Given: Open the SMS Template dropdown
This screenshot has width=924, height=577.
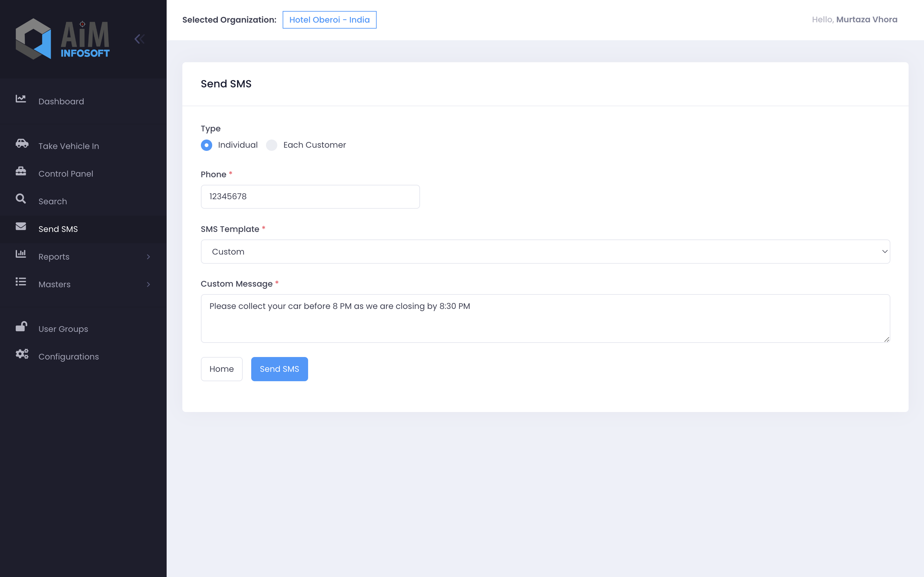Looking at the screenshot, I should tap(545, 251).
